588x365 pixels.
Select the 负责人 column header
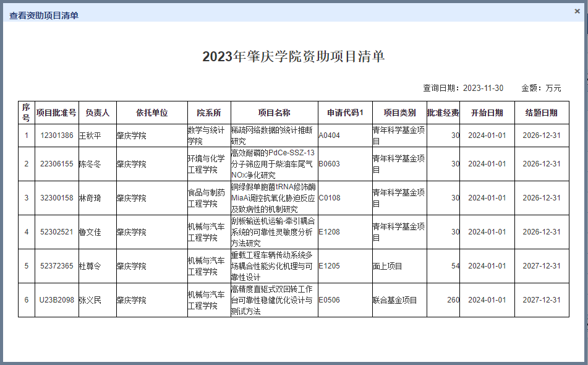click(x=97, y=113)
